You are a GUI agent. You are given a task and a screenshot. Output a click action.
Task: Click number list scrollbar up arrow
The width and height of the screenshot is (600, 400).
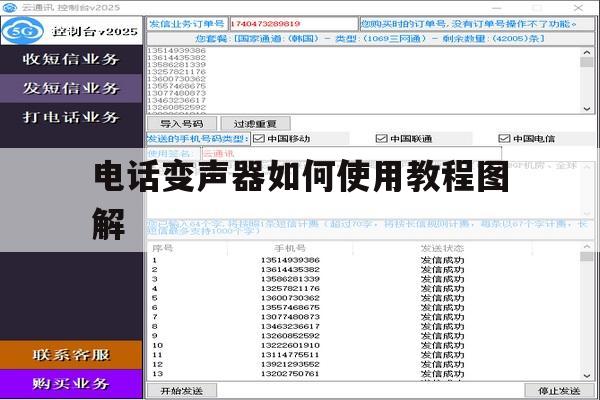point(587,52)
